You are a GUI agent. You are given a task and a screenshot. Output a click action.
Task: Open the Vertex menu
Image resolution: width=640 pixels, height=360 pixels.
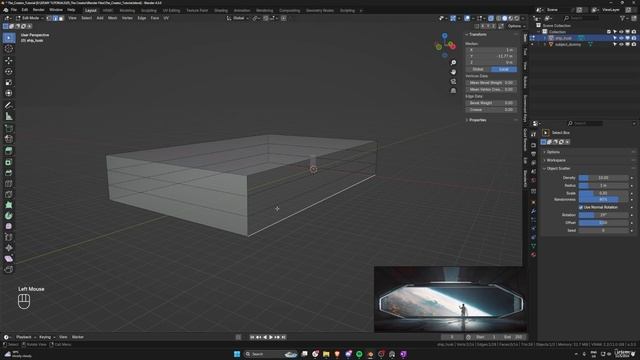127,18
